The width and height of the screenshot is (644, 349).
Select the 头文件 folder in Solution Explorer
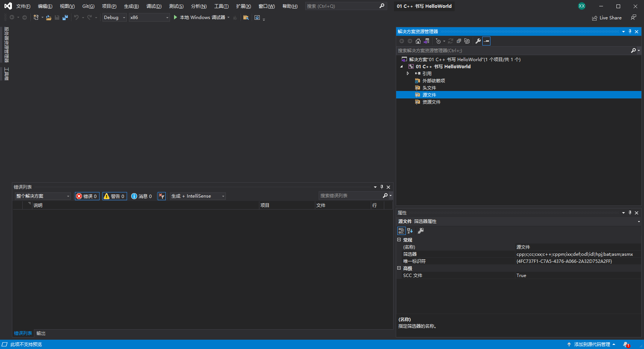pos(429,88)
